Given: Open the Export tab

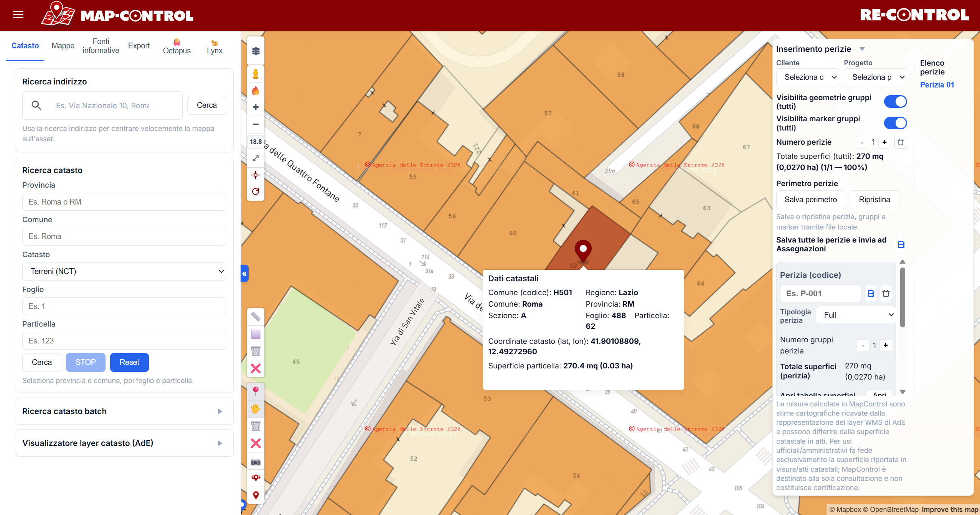Looking at the screenshot, I should (139, 46).
